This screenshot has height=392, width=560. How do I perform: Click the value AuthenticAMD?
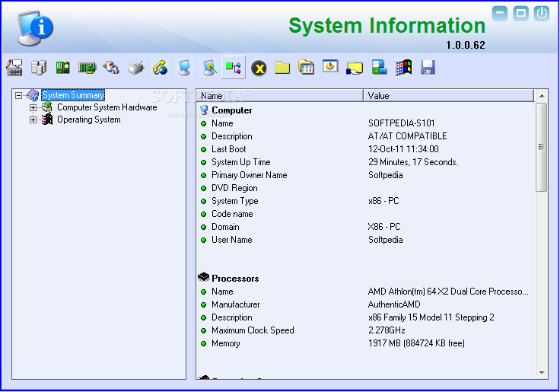[x=394, y=304]
